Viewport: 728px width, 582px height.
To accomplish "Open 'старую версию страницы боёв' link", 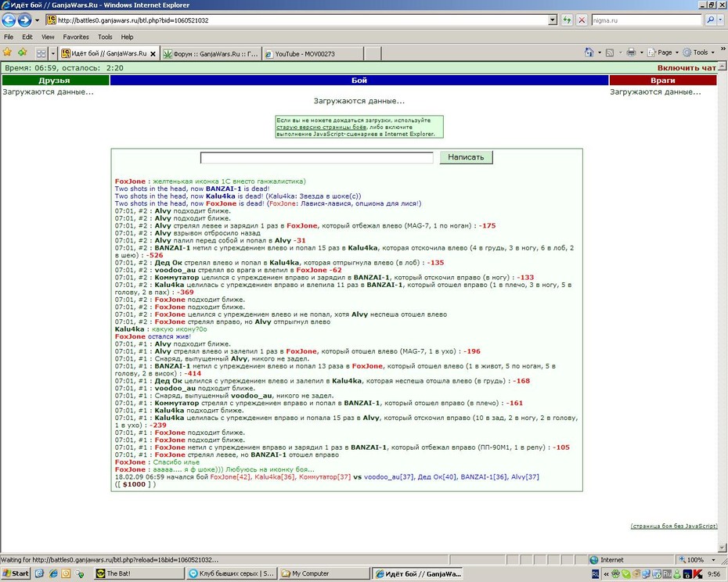I will click(321, 128).
